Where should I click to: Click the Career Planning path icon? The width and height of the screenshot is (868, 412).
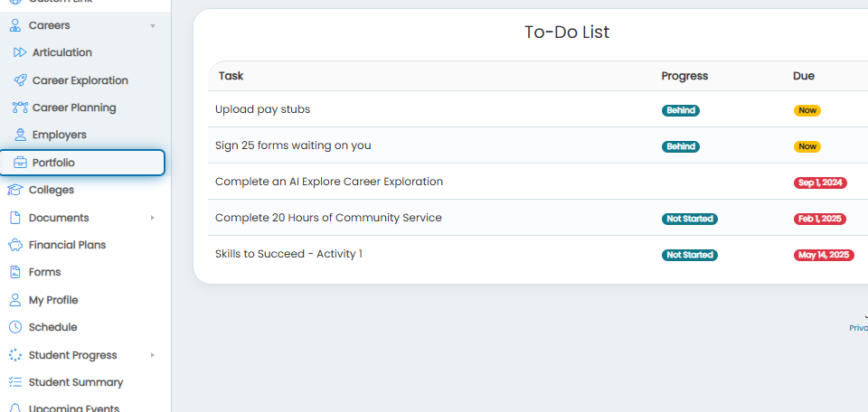(20, 108)
